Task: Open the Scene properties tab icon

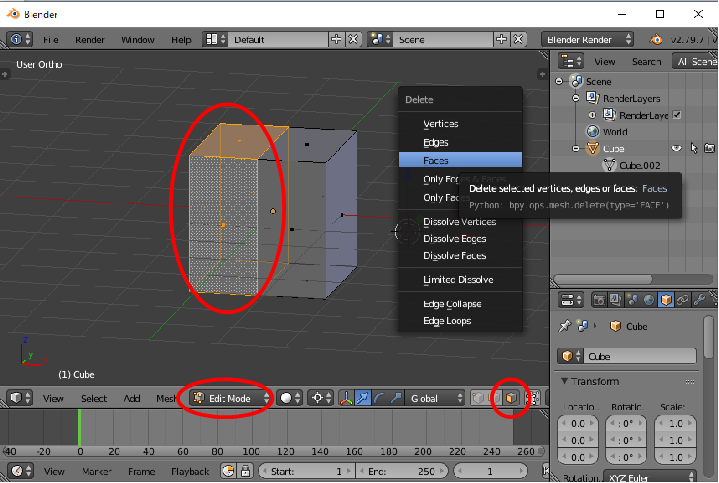Action: (632, 300)
